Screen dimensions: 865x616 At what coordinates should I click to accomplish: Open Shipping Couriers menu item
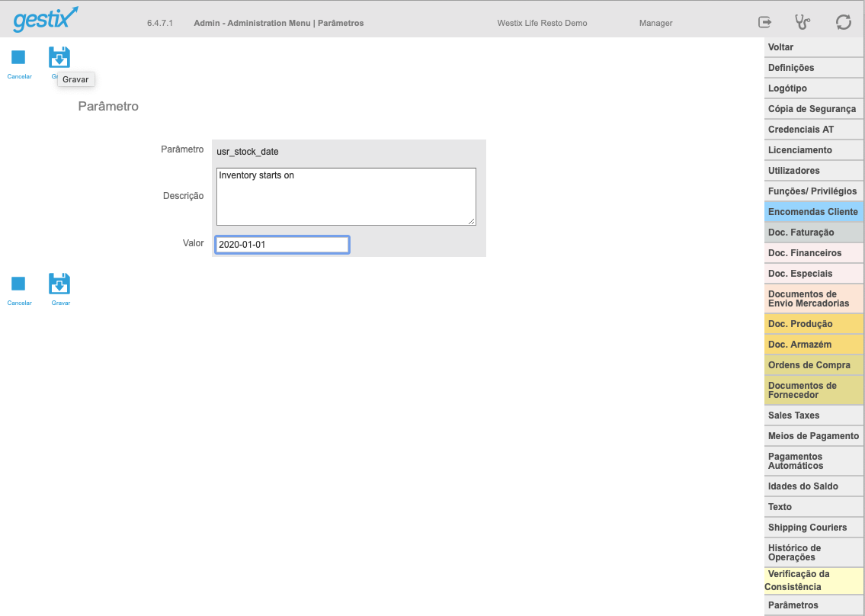coord(814,528)
